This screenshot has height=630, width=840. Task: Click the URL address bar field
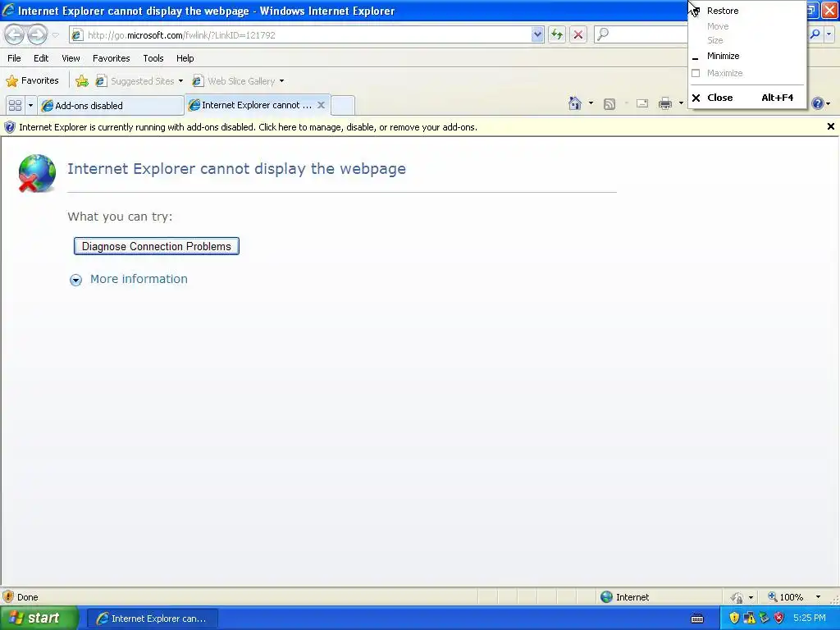pos(308,34)
